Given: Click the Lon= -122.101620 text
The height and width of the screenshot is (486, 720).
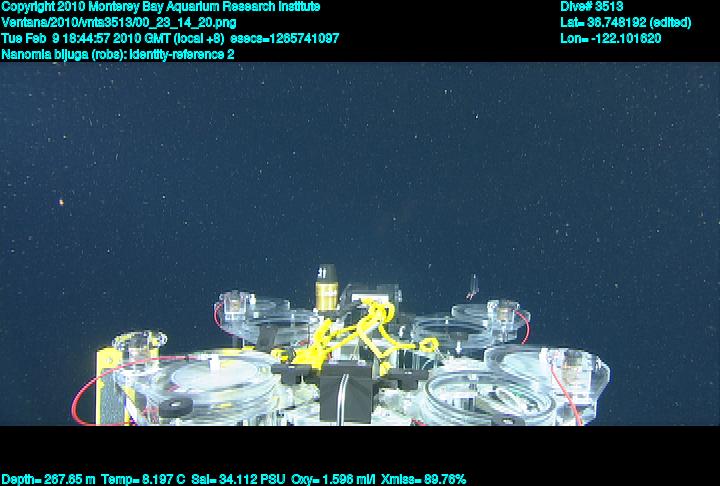Looking at the screenshot, I should 611,38.
